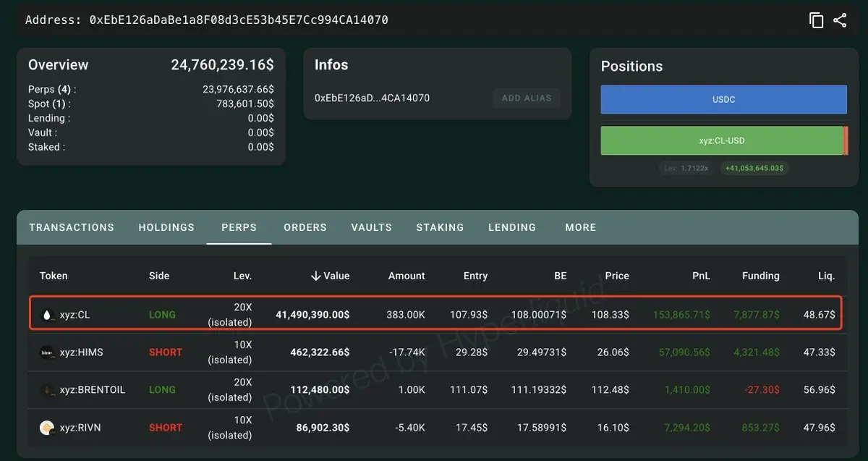Click the xyz:RIVN token logo
The width and height of the screenshot is (868, 461).
tap(48, 428)
